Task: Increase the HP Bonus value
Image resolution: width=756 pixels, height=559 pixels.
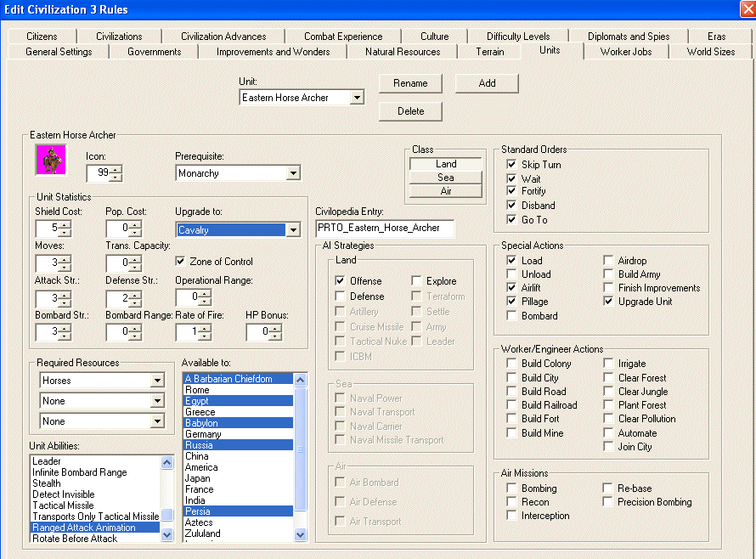Action: tap(275, 328)
